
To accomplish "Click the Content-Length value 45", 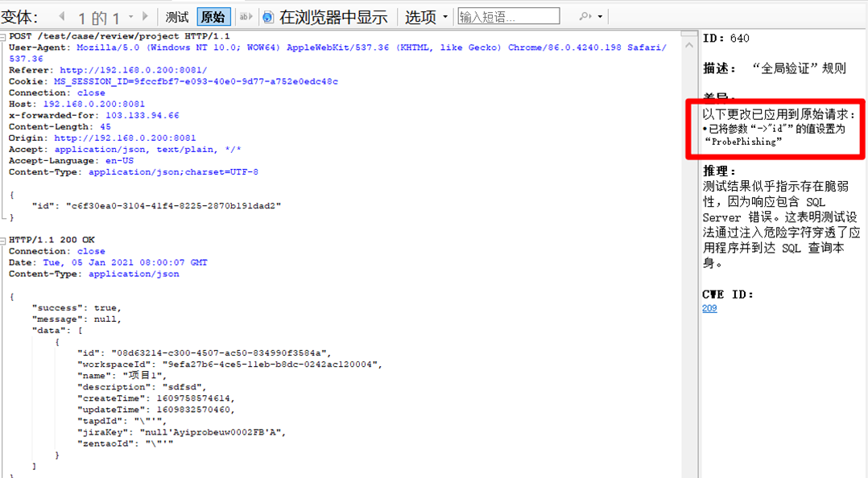I will pyautogui.click(x=105, y=126).
